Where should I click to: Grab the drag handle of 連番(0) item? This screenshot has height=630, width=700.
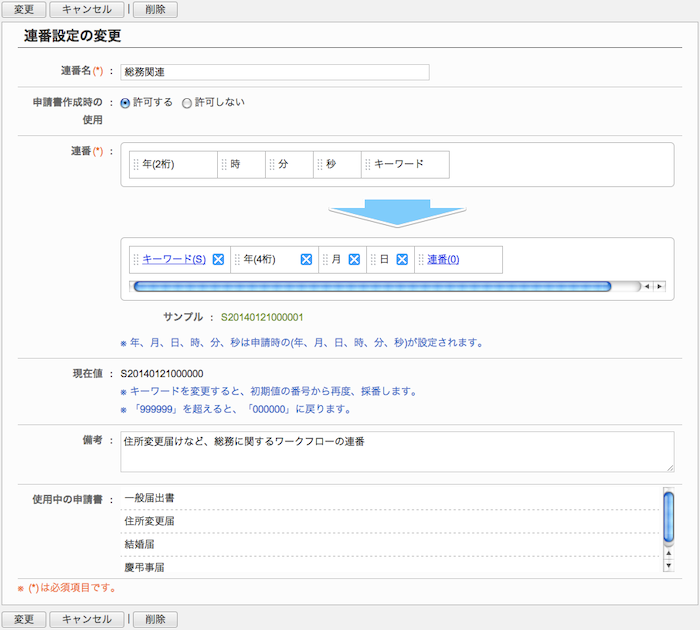(421, 259)
